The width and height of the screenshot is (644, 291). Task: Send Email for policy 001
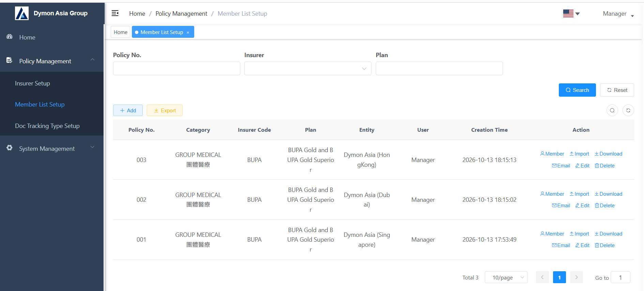(x=561, y=245)
